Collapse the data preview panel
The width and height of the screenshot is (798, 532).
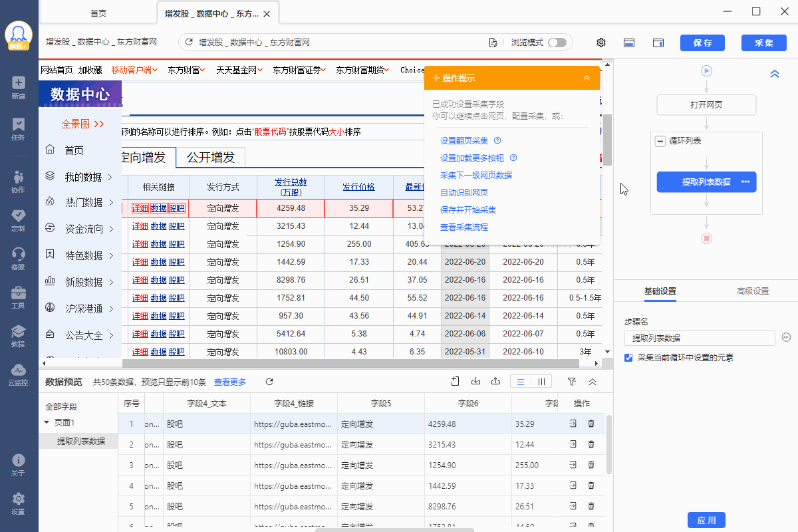tap(593, 382)
